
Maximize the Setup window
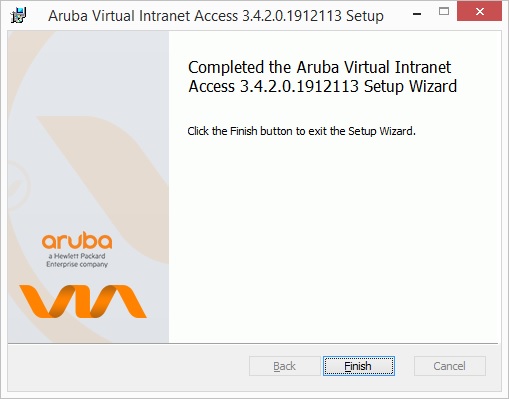(444, 12)
